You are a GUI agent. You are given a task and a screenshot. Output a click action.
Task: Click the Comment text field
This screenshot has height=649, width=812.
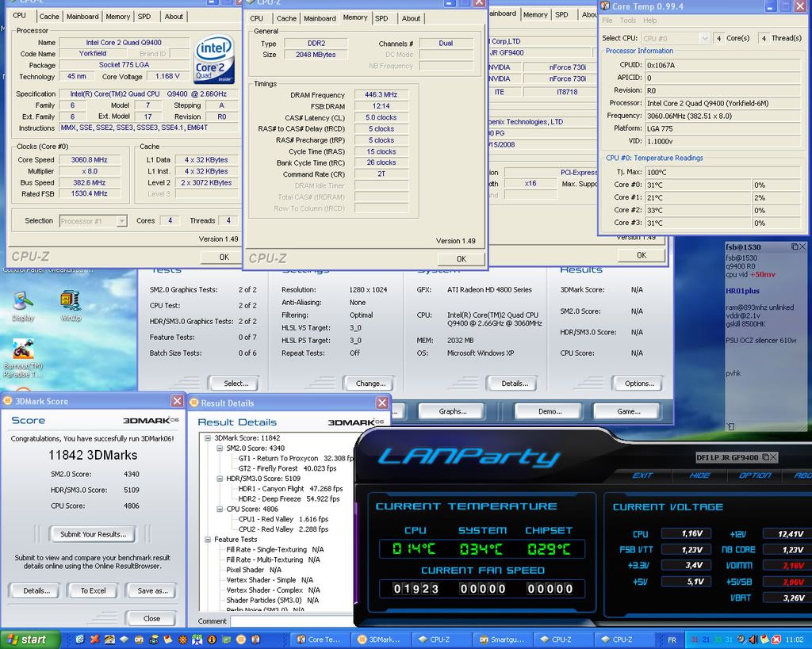click(x=290, y=621)
